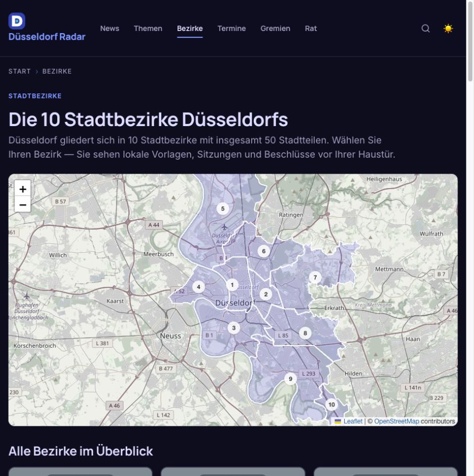Screen dimensions: 474x476
Task: Select district marker 4 on the map
Action: pos(199,287)
